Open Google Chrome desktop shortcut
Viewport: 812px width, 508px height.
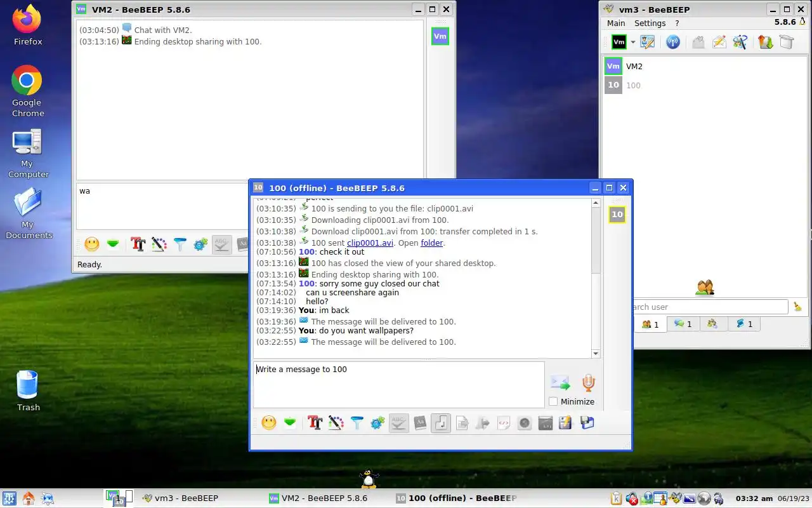point(27,91)
